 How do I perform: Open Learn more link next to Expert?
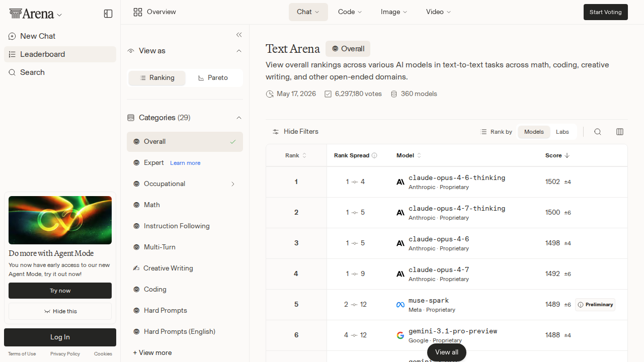185,163
